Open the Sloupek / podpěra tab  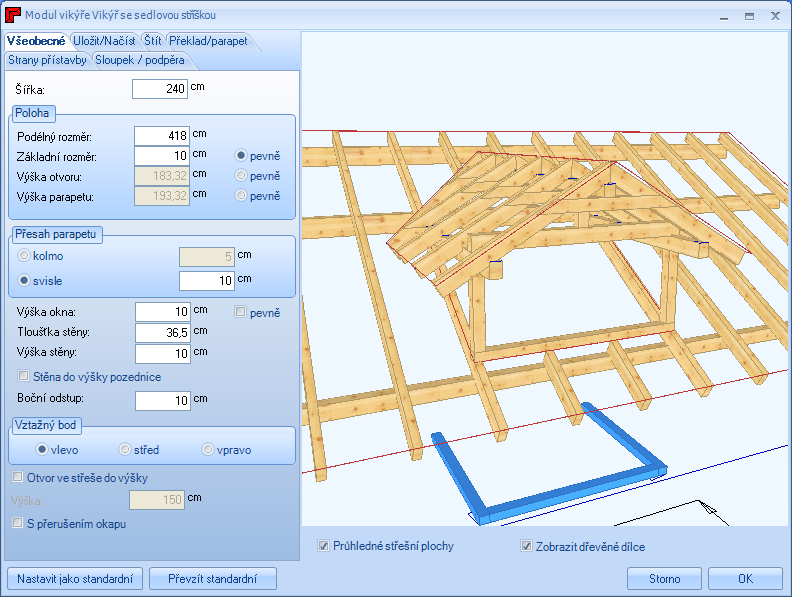point(139,60)
